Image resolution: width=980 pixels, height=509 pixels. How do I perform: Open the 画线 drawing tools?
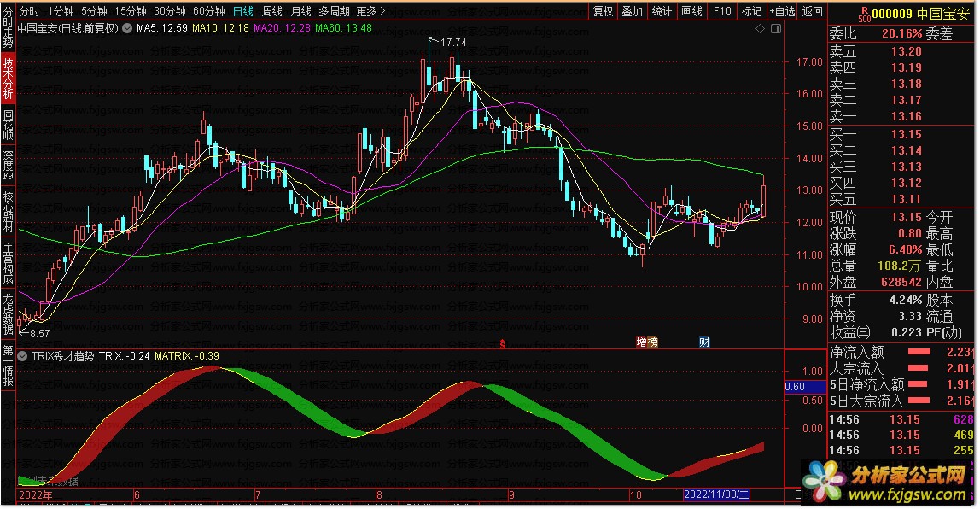pos(691,11)
